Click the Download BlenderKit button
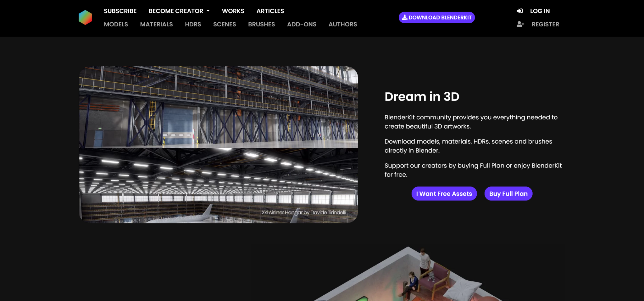Image resolution: width=644 pixels, height=301 pixels. [437, 18]
